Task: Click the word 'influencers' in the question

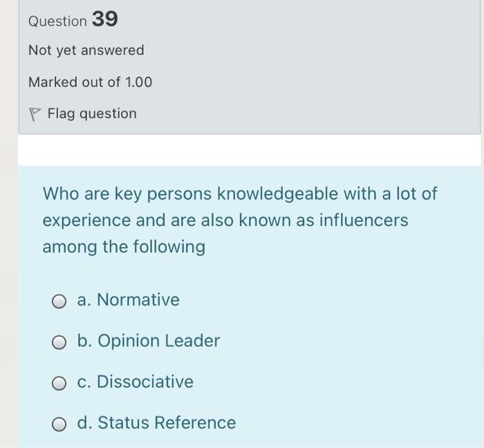Action: [363, 221]
